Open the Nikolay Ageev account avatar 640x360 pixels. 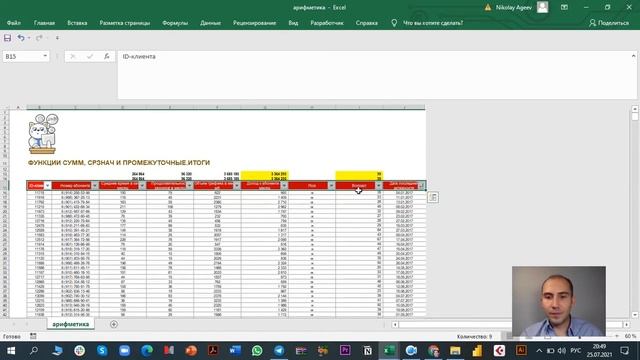pyautogui.click(x=542, y=7)
